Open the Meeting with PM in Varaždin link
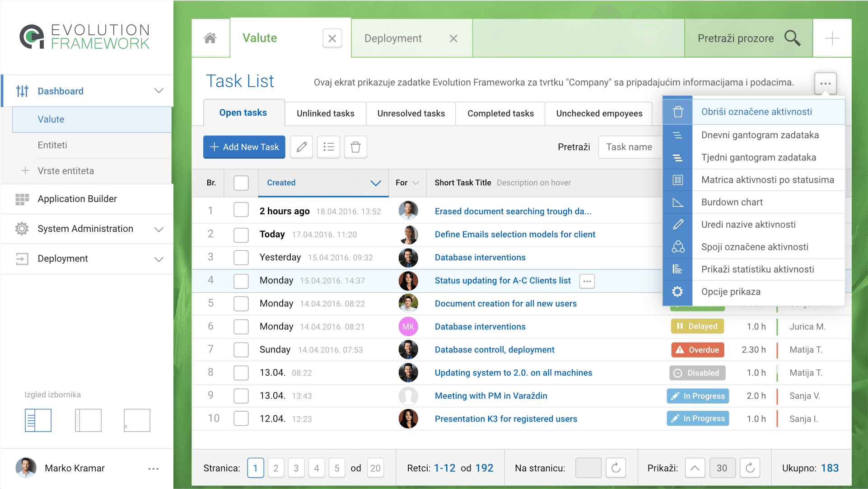Screen dimensions: 868x489 pyautogui.click(x=491, y=396)
